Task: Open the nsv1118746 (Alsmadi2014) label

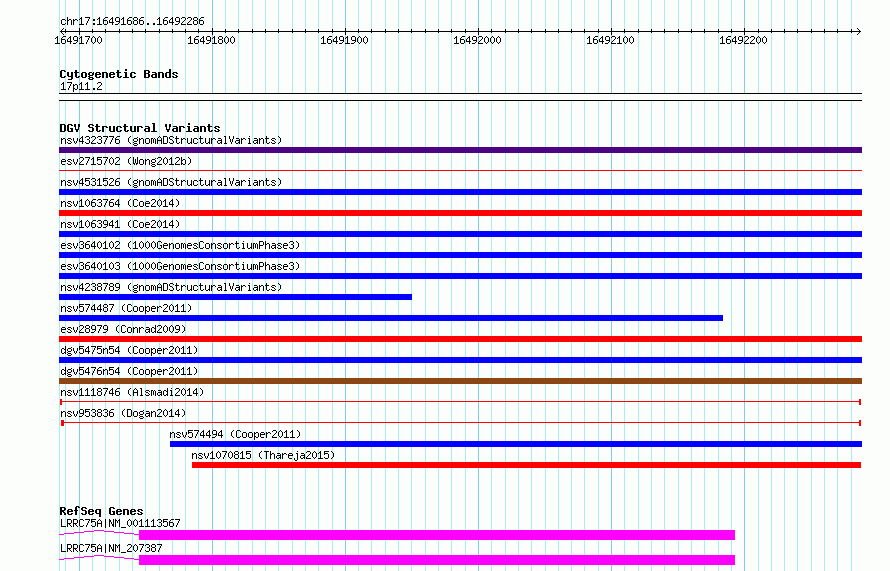Action: [x=132, y=392]
